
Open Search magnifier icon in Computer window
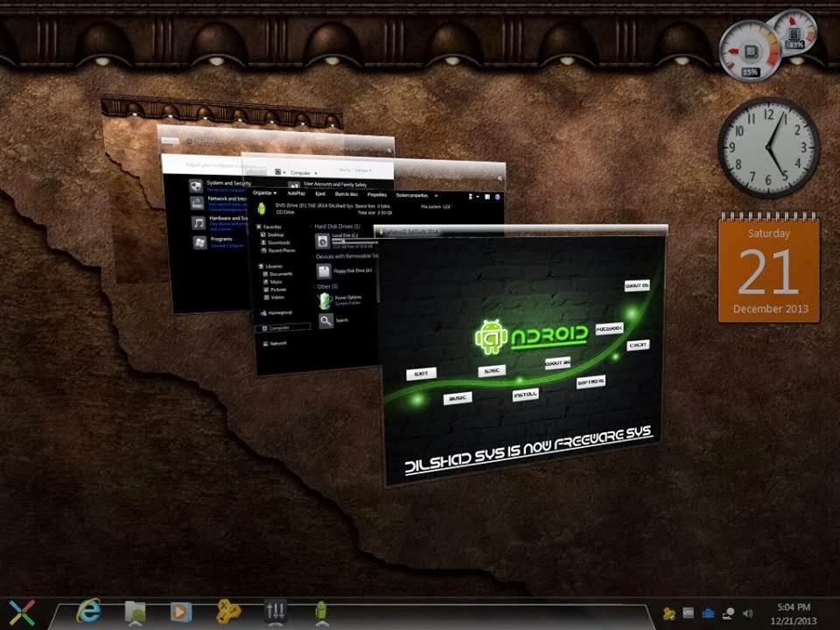click(x=325, y=321)
